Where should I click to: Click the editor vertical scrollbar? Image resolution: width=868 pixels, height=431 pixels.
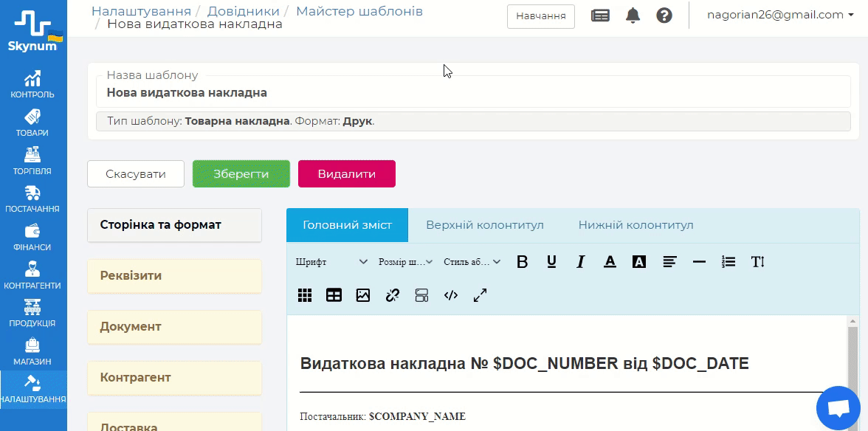(x=852, y=373)
